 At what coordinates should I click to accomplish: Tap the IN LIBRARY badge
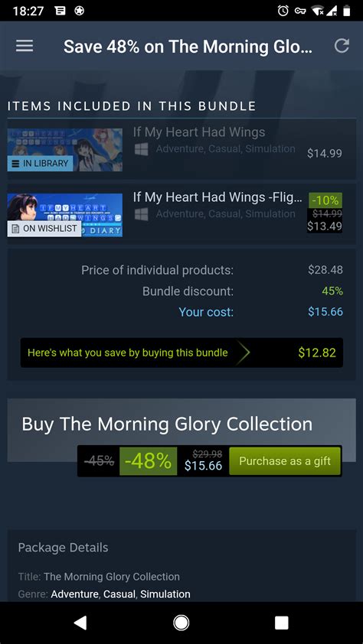pos(40,163)
